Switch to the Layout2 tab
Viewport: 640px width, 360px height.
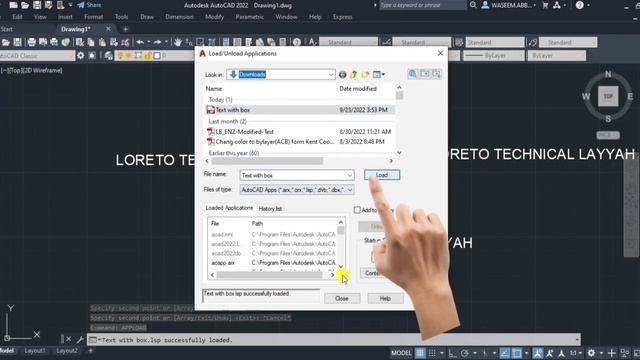[x=67, y=351]
